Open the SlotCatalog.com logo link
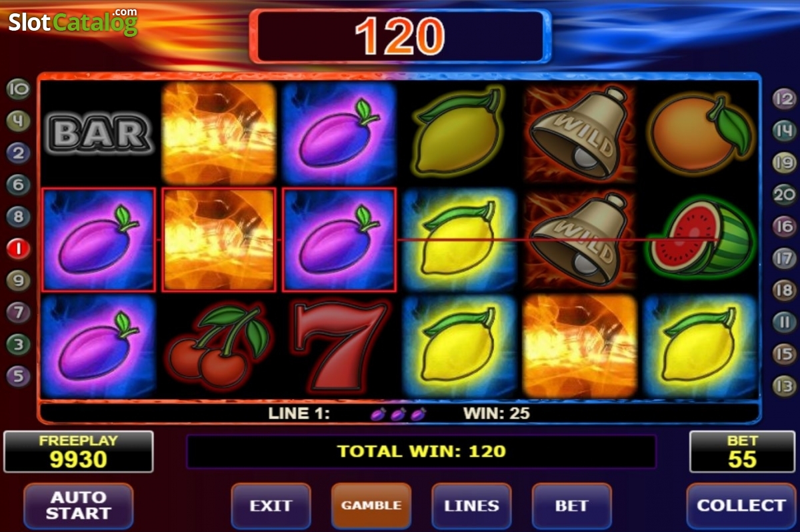 [x=73, y=22]
